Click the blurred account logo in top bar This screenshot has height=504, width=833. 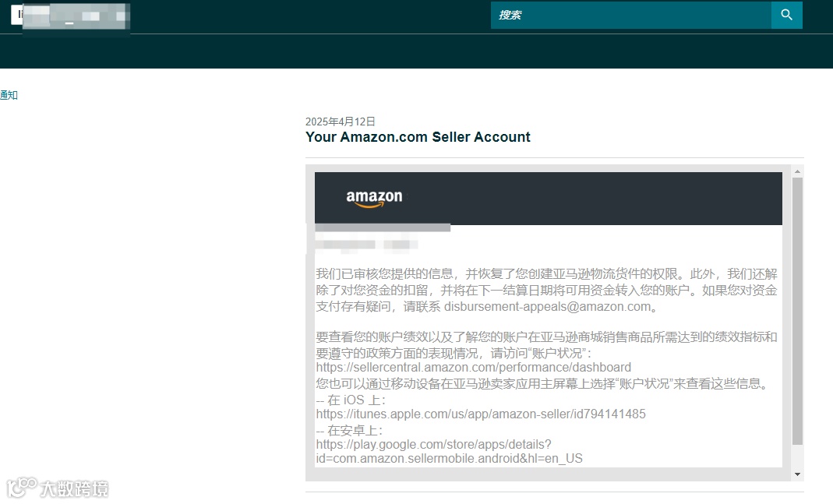coord(70,16)
